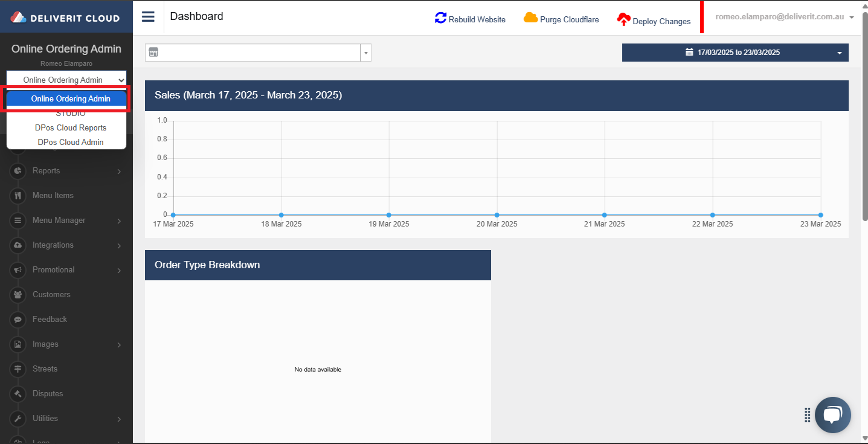Grab the chat widget dotted drag handle
868x444 pixels.
pyautogui.click(x=808, y=415)
